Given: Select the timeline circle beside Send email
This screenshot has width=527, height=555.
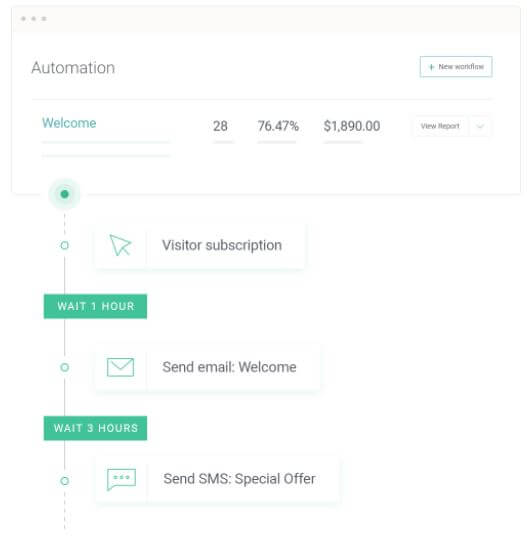Looking at the screenshot, I should [x=64, y=367].
